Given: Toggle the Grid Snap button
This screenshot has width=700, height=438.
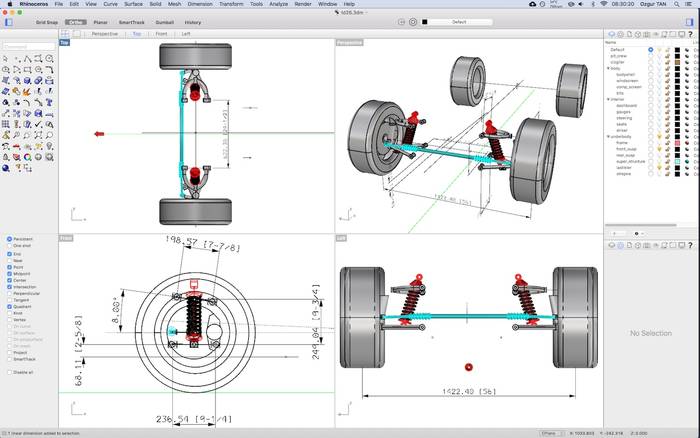Looking at the screenshot, I should click(x=47, y=21).
